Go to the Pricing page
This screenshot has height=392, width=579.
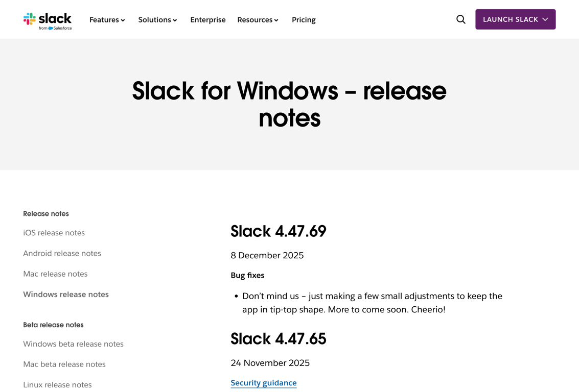(304, 20)
